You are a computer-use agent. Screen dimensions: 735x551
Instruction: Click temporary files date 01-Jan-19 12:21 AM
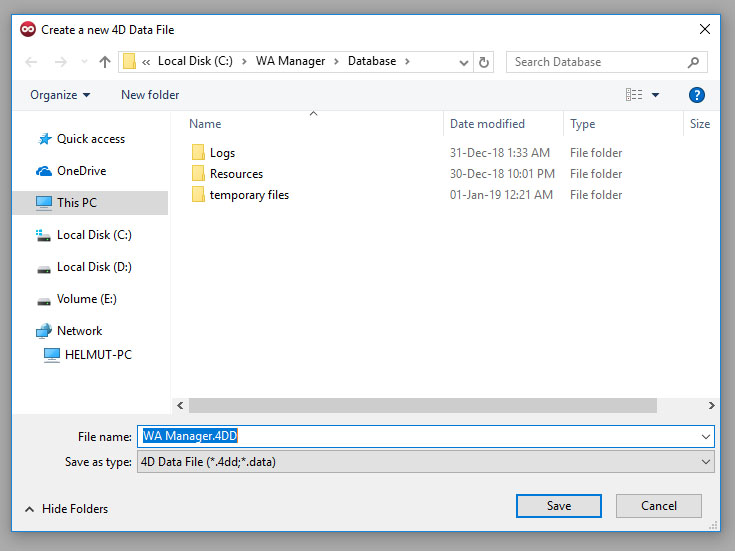tap(501, 195)
